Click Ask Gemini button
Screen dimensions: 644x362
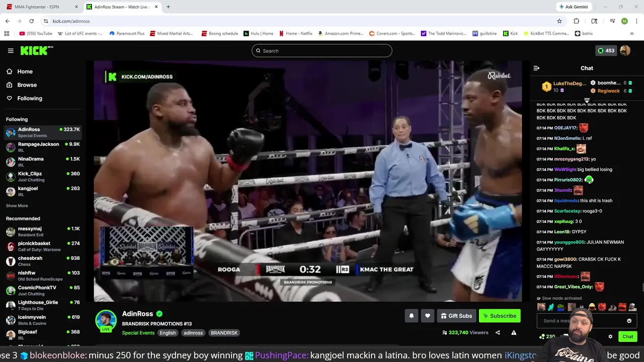(573, 7)
